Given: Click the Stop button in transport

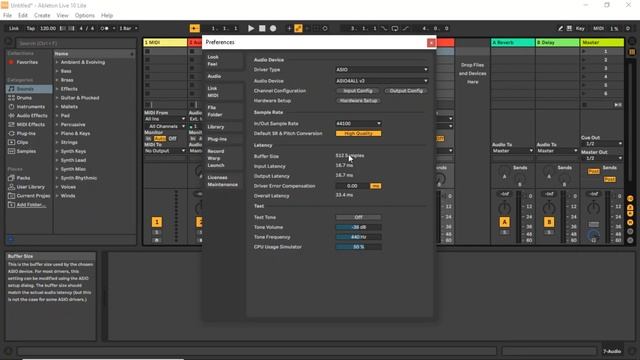Looking at the screenshot, I should click(262, 29).
